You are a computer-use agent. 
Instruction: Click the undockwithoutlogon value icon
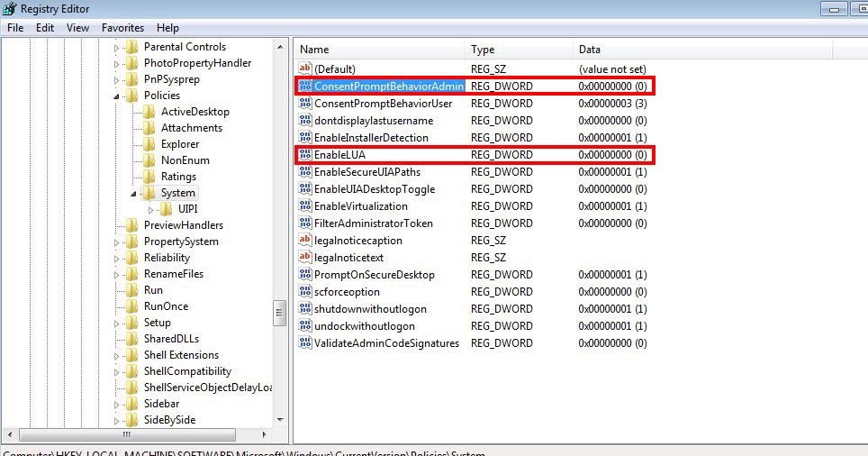305,326
